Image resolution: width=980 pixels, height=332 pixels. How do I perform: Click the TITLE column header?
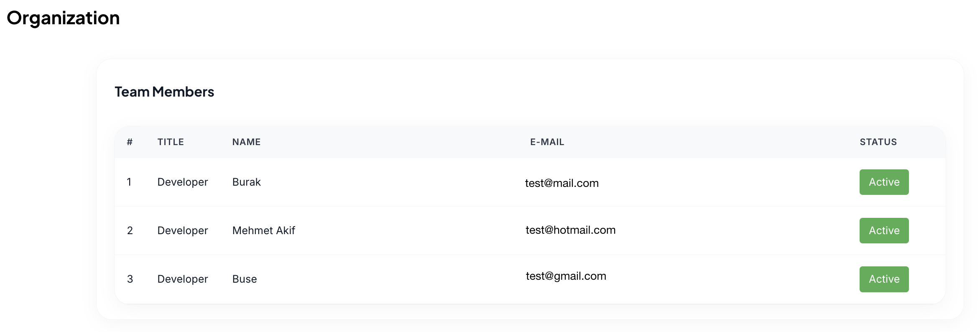point(171,142)
